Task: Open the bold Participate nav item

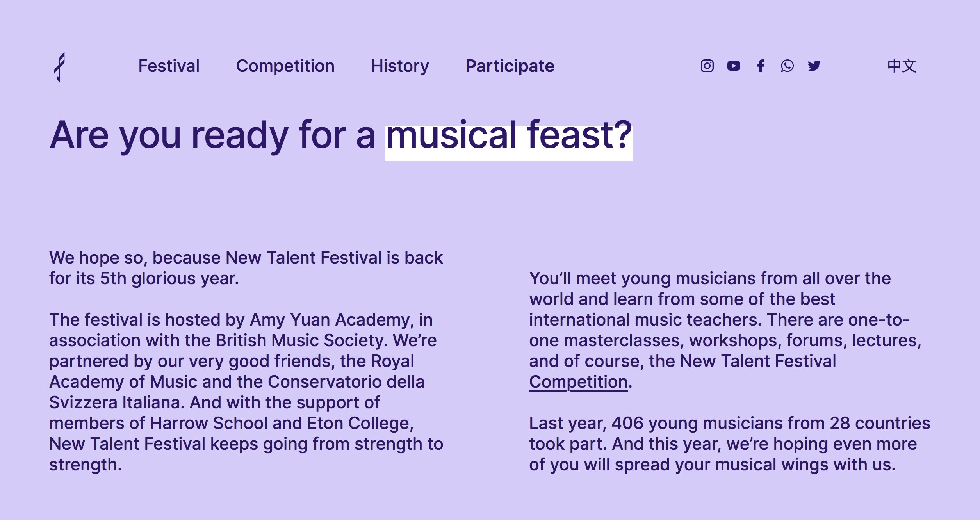Action: tap(510, 66)
